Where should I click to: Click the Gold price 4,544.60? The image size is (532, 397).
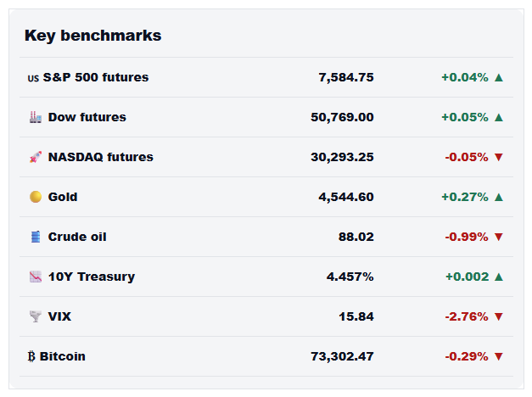pos(345,197)
